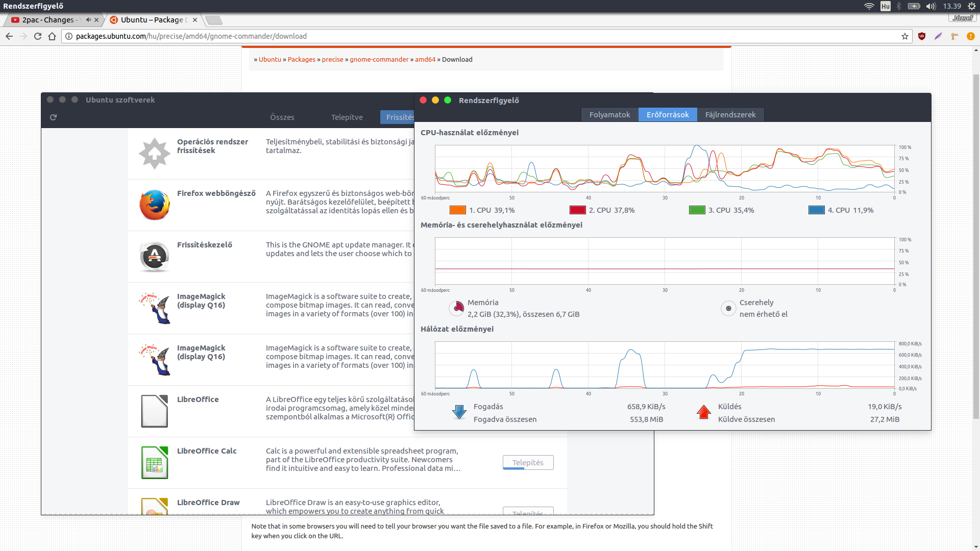The image size is (980, 551).
Task: Open a new browser tab
Action: point(214,20)
